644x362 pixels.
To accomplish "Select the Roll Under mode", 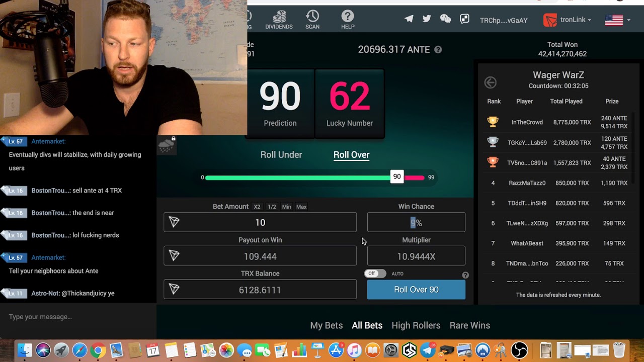I will pos(281,155).
